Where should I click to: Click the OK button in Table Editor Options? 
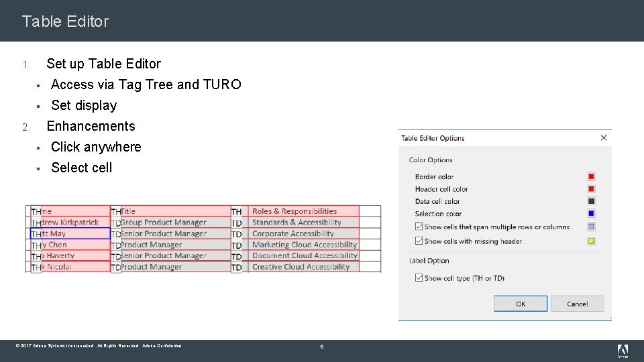(x=521, y=304)
